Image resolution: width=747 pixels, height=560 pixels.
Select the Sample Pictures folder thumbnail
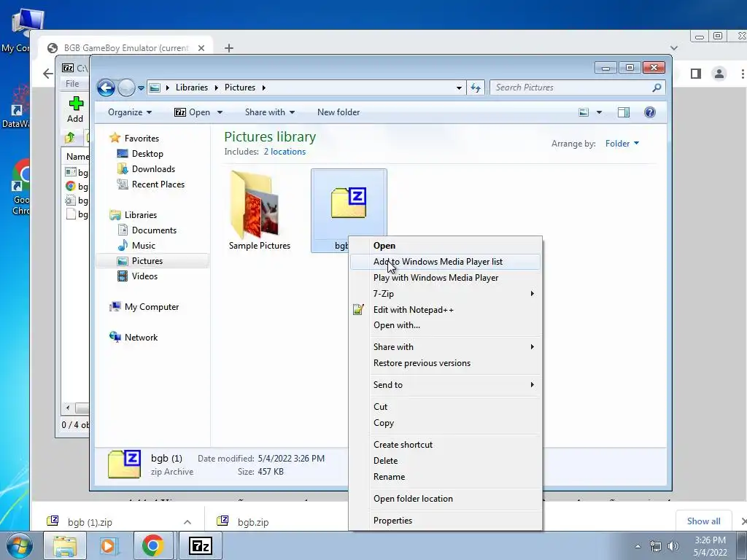[x=254, y=205]
